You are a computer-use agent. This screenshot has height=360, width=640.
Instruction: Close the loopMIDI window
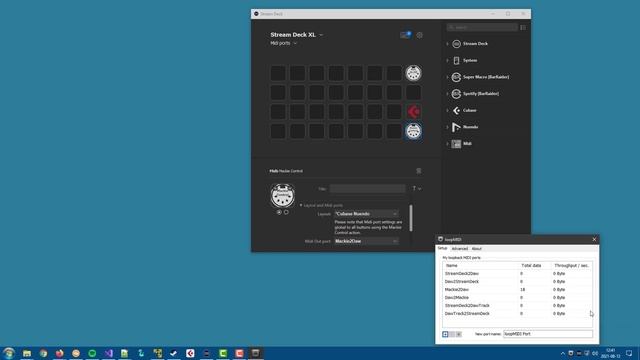coord(594,240)
